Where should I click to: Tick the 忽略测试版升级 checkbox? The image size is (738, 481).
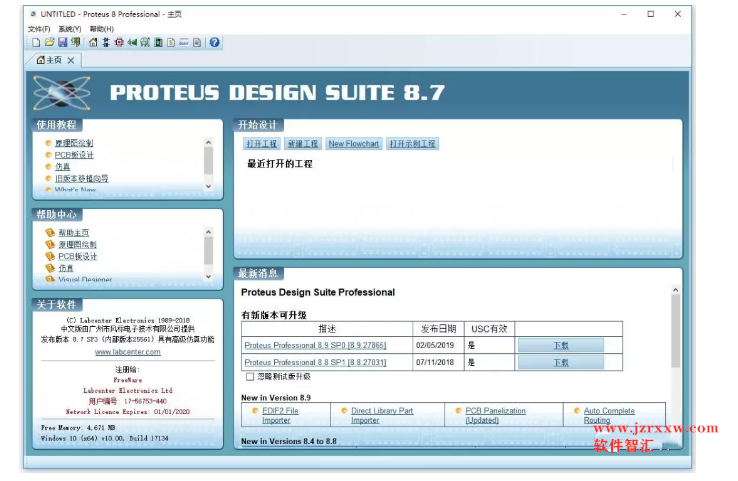tap(250, 377)
